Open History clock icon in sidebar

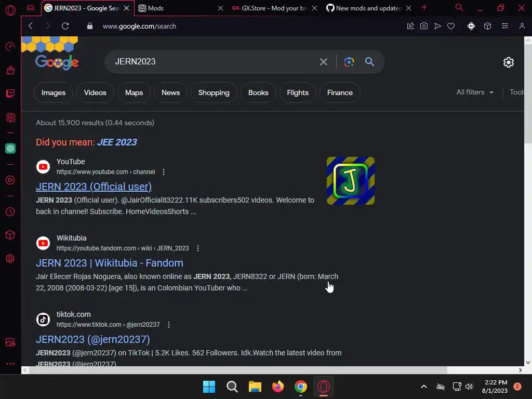click(x=10, y=212)
